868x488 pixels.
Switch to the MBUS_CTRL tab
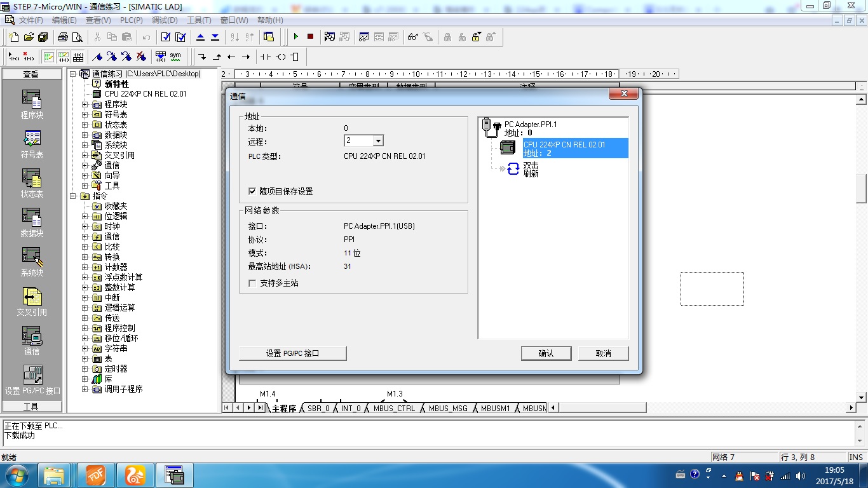(394, 409)
